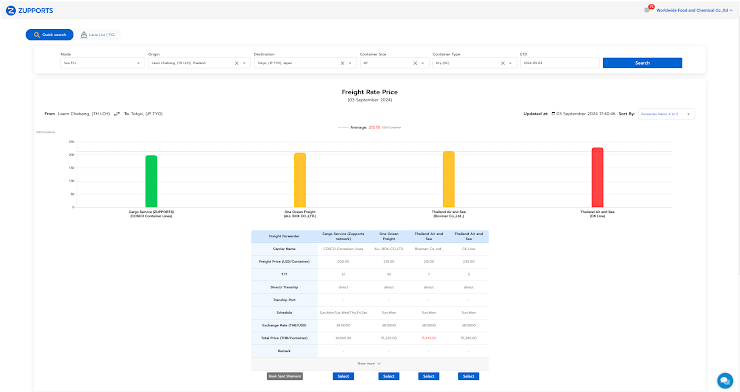This screenshot has width=740, height=392.
Task: Click the CK Line carrier cell
Action: coord(469,249)
